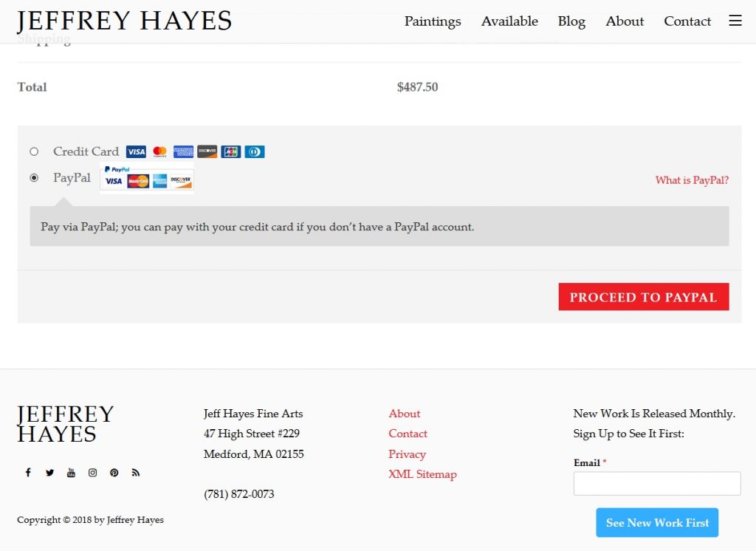Open the hamburger menu icon
This screenshot has width=756, height=551.
pyautogui.click(x=735, y=21)
